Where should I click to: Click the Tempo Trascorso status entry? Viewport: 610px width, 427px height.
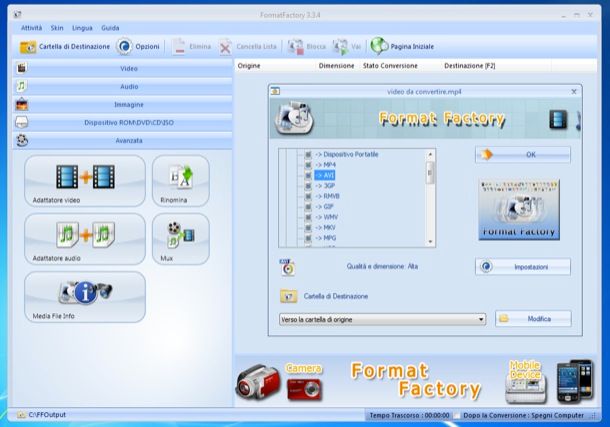pyautogui.click(x=409, y=415)
